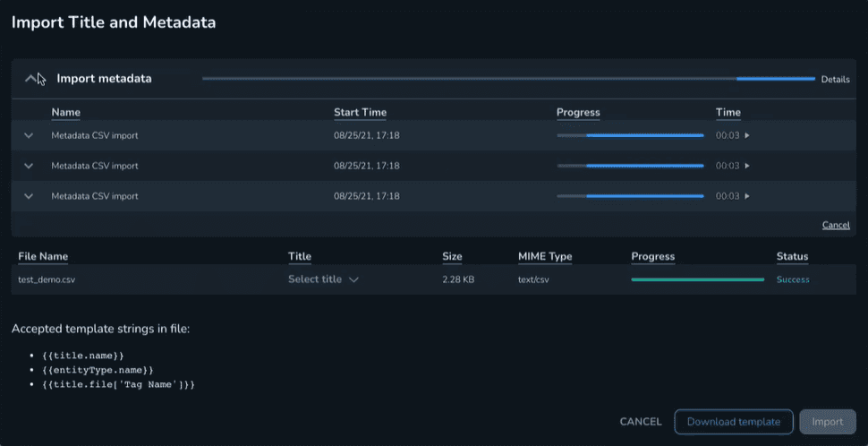Open the Details link of Import metadata
Viewport: 868px width, 446px height.
pyautogui.click(x=836, y=79)
